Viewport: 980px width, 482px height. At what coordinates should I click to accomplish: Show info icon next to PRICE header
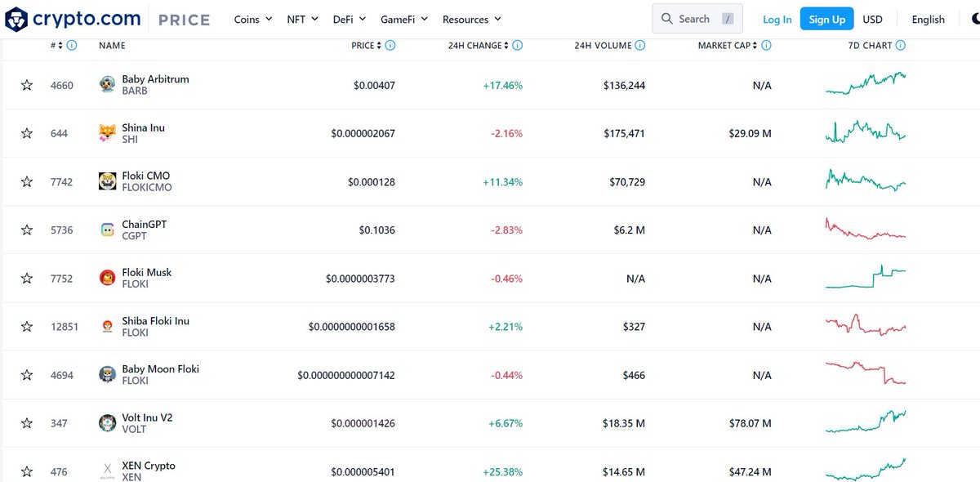click(x=390, y=46)
